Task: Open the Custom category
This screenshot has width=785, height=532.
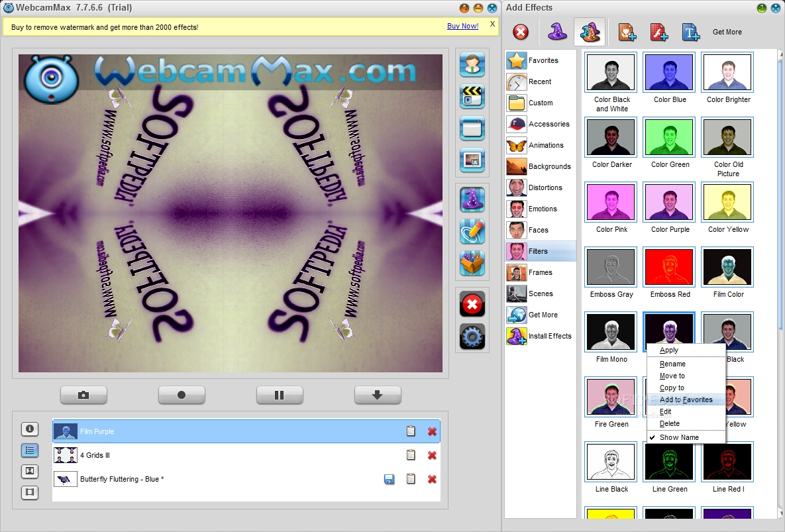Action: 541,103
